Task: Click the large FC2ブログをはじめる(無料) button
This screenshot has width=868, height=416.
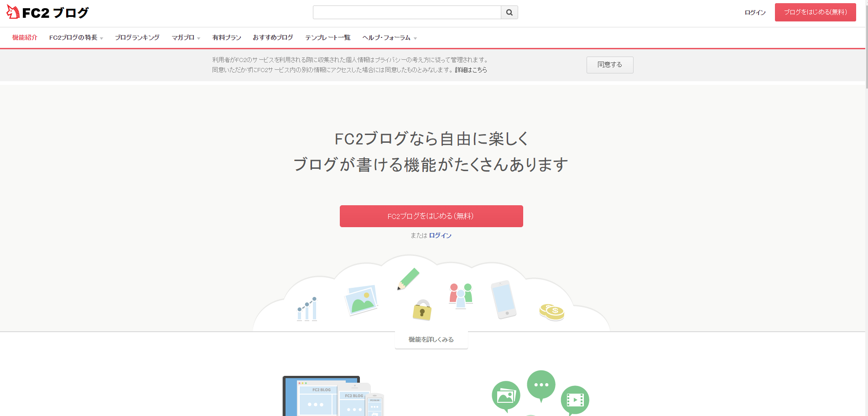Action: tap(431, 216)
